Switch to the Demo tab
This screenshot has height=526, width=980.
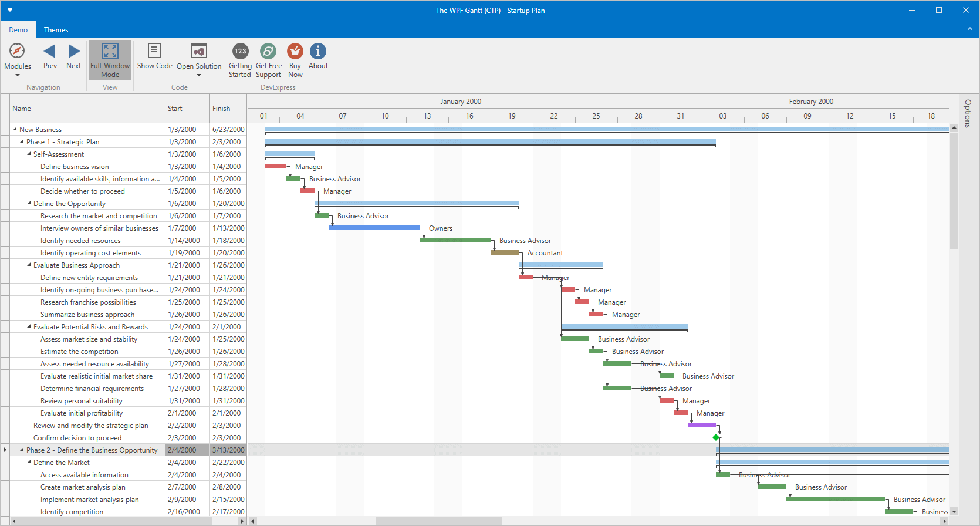point(18,30)
